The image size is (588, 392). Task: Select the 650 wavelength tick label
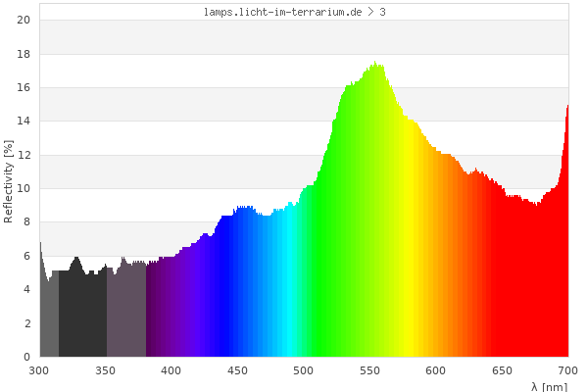pyautogui.click(x=502, y=370)
